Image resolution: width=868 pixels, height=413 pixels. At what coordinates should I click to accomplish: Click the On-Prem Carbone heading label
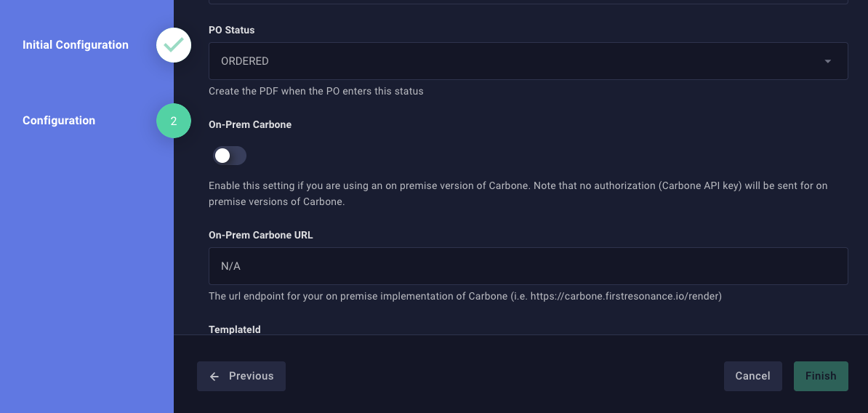250,125
